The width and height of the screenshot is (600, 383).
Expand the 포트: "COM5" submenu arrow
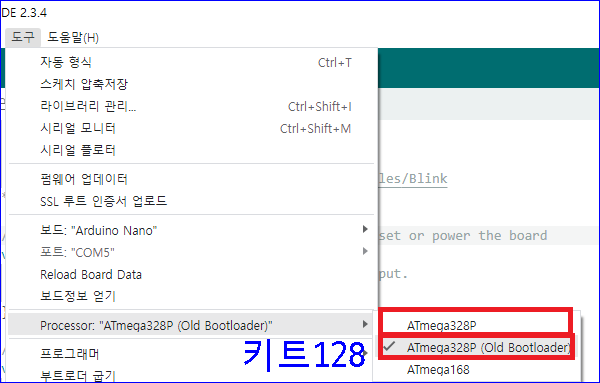click(x=365, y=251)
